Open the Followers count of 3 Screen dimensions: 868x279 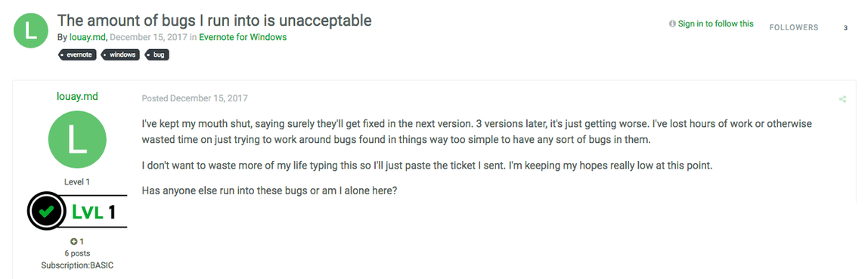pos(845,28)
